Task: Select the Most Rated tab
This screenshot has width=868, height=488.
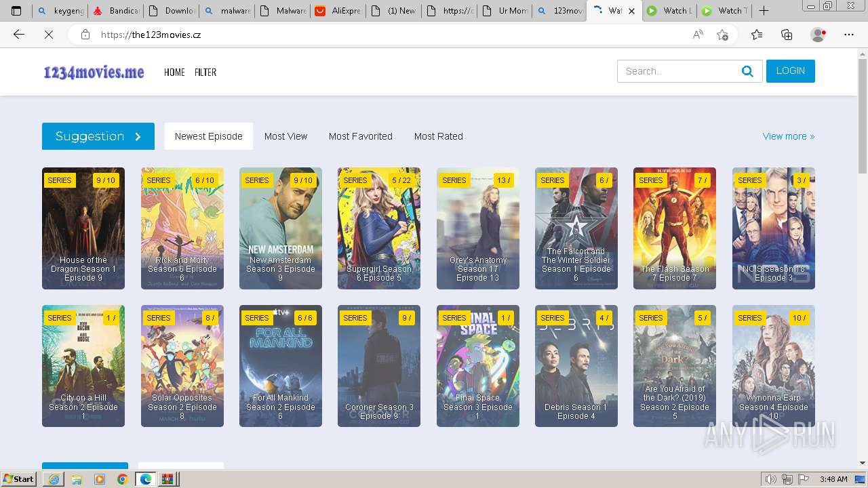Action: click(439, 136)
